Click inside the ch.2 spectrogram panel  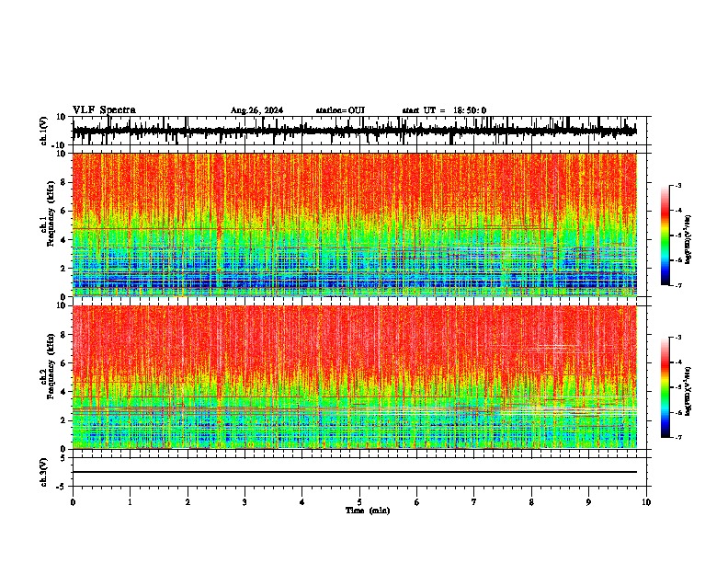tap(354, 377)
